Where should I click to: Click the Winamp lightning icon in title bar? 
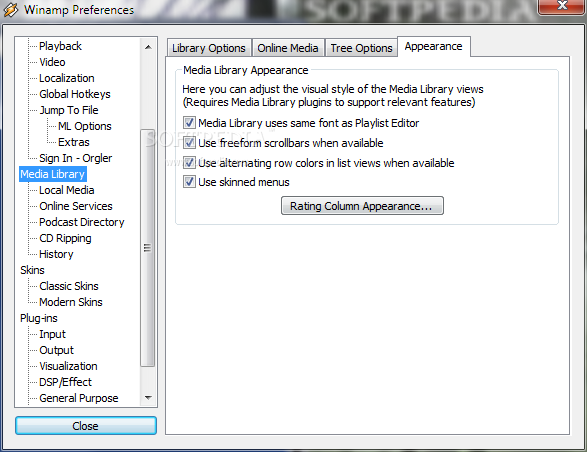[x=10, y=9]
